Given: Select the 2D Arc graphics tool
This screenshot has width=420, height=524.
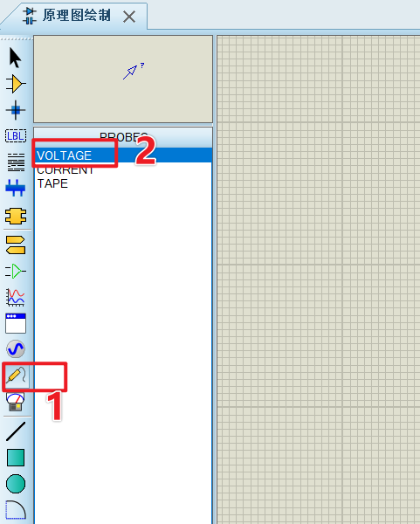Looking at the screenshot, I should click(16, 510).
